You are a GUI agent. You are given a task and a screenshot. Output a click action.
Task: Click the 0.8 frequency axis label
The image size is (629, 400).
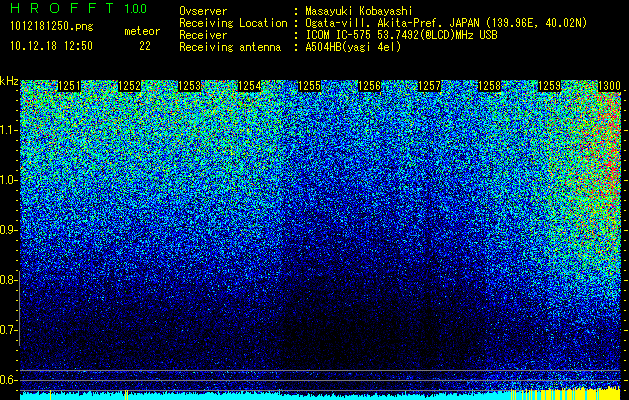tap(7, 280)
